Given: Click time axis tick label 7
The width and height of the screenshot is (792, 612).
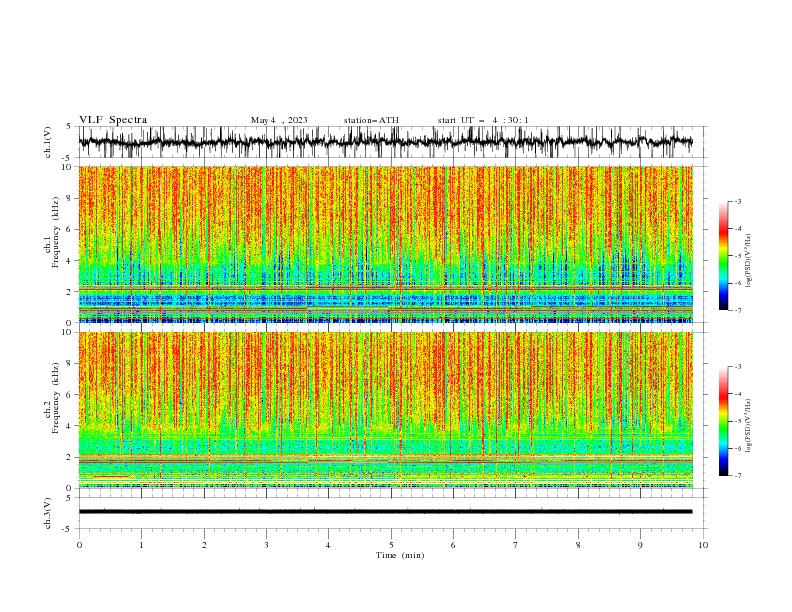Looking at the screenshot, I should click(x=516, y=545).
